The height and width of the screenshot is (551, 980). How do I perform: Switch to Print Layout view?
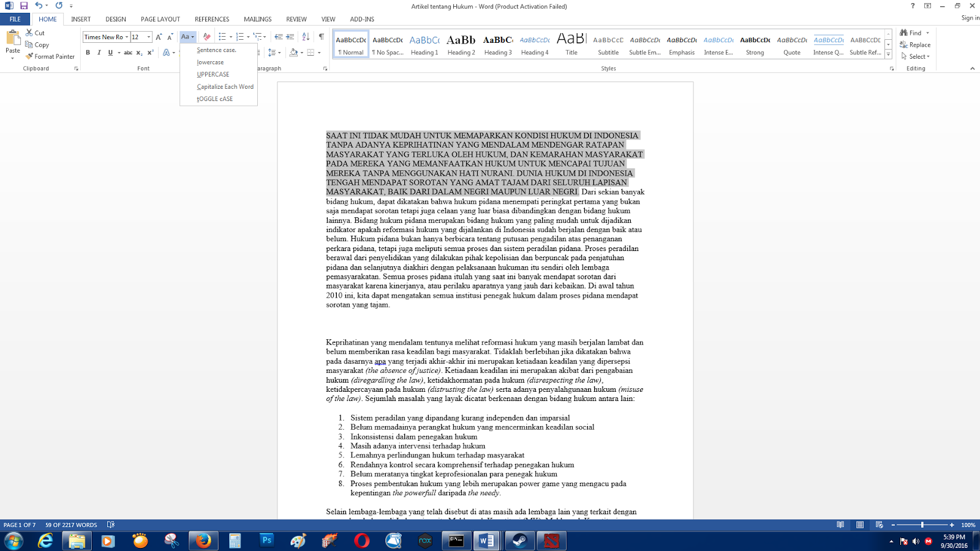point(860,525)
